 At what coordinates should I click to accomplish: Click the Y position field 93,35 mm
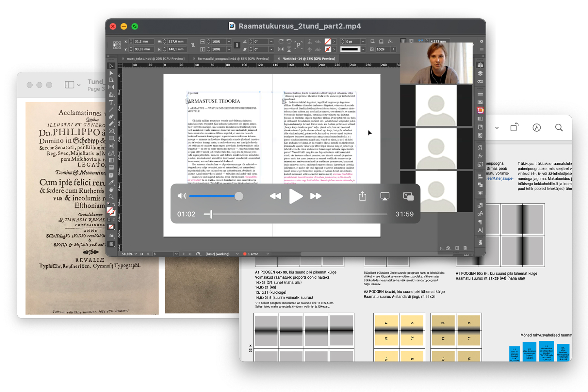(144, 49)
